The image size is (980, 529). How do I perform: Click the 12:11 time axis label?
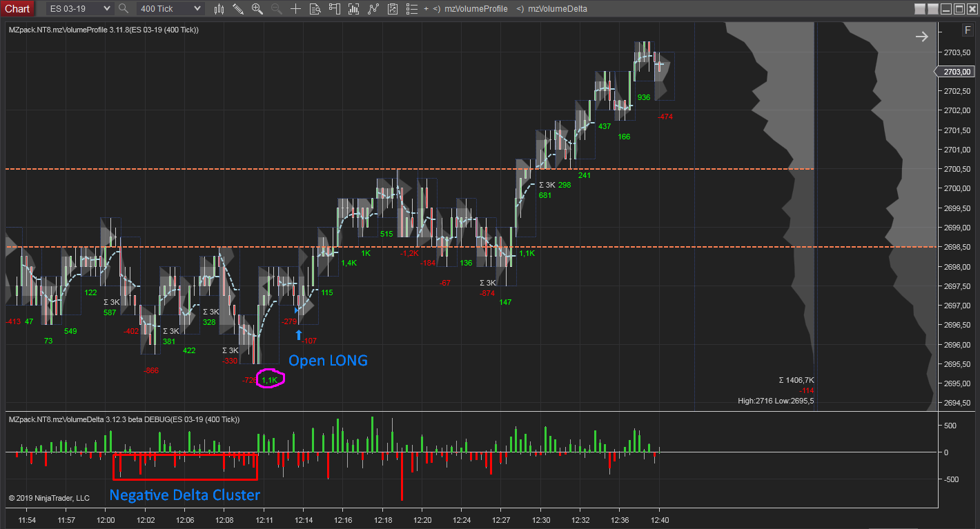(x=265, y=520)
